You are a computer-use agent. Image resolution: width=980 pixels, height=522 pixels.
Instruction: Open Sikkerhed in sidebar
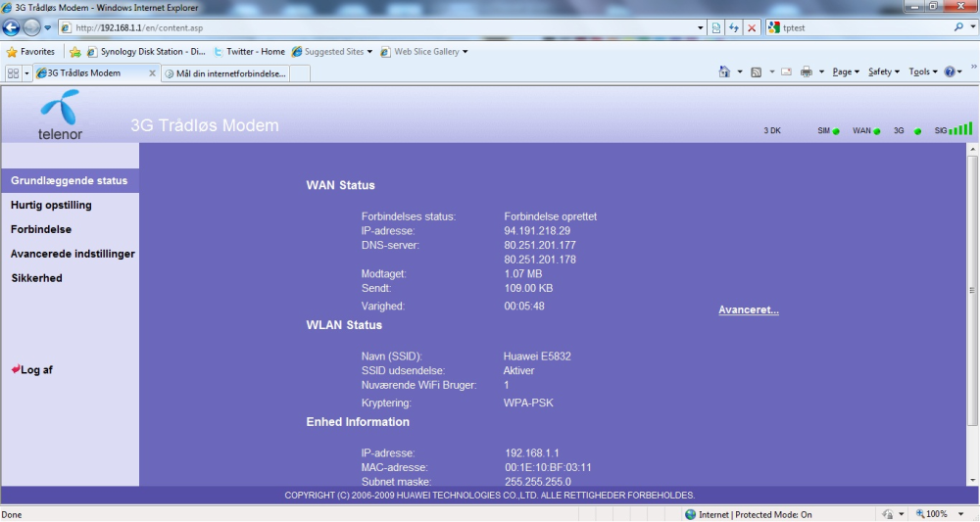point(36,278)
